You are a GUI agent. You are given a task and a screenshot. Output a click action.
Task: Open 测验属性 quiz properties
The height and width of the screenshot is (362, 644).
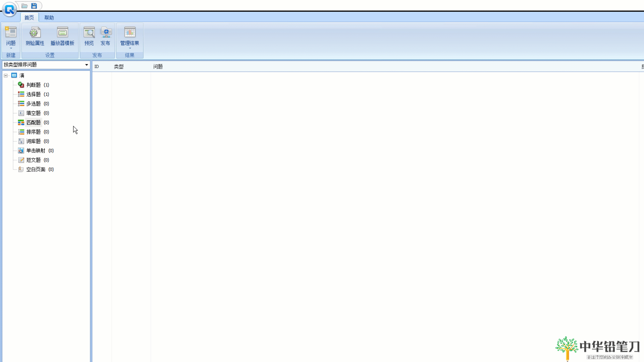[35, 36]
